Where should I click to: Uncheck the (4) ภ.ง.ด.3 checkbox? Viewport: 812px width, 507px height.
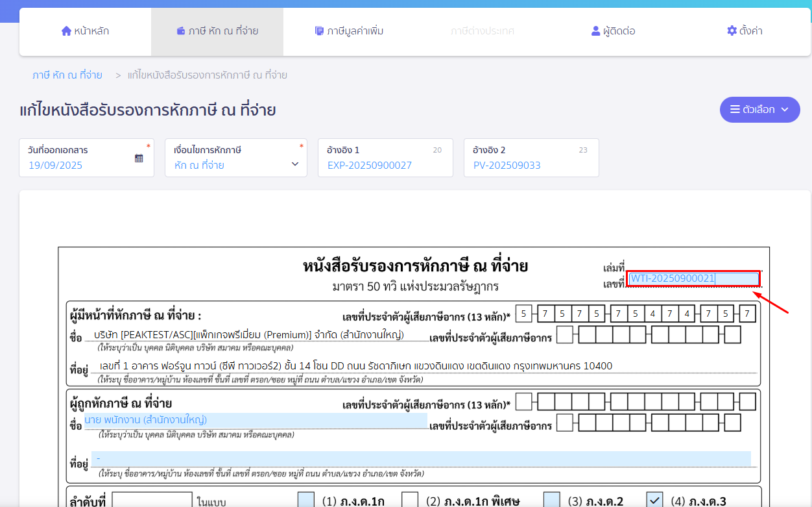[653, 498]
